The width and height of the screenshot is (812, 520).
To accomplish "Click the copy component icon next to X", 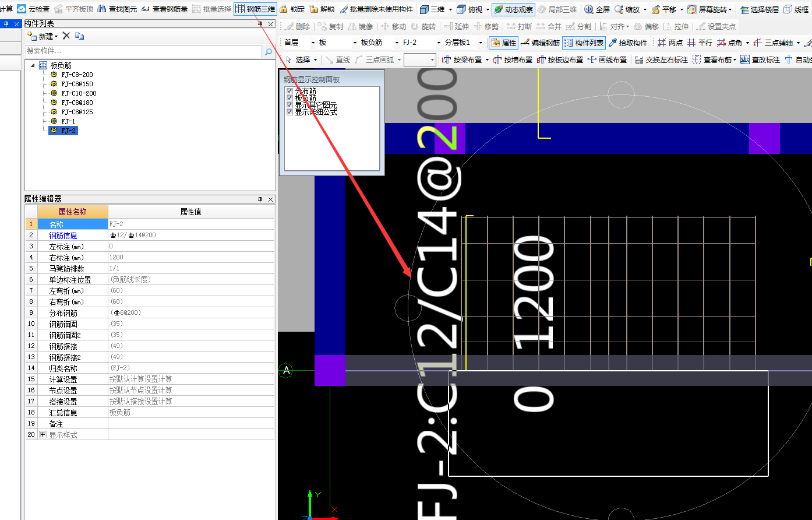I will (80, 36).
